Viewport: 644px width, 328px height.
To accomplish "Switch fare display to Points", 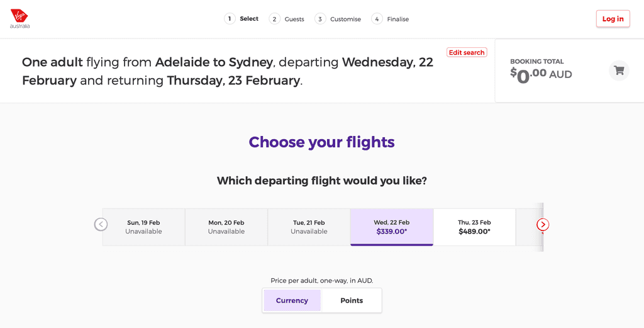I will (x=352, y=300).
